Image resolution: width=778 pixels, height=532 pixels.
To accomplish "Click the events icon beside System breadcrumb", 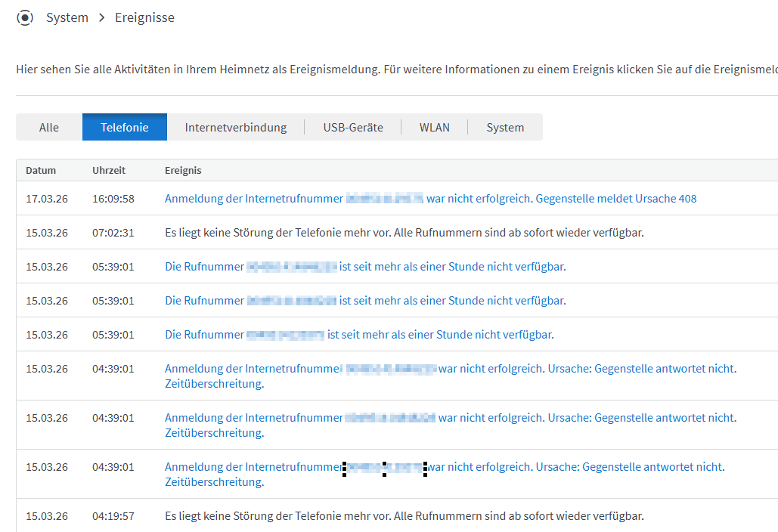I will [x=25, y=18].
